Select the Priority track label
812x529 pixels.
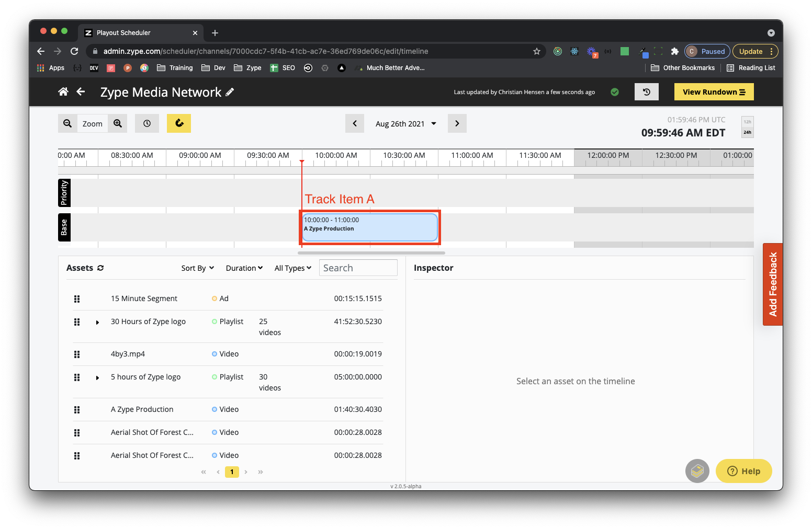pyautogui.click(x=64, y=193)
